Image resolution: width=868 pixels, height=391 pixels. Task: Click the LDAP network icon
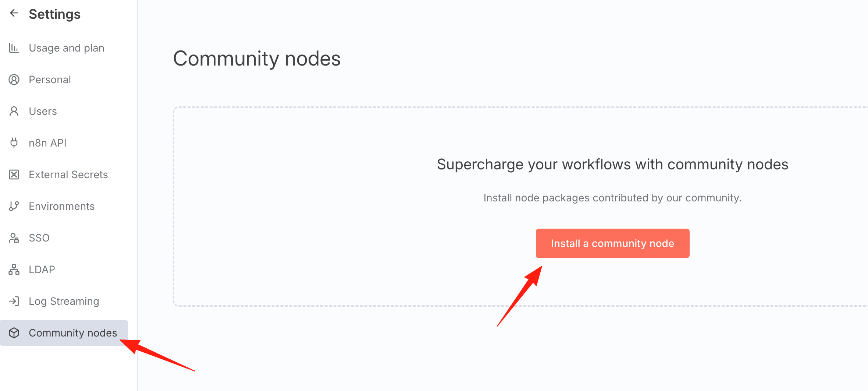[x=14, y=270]
